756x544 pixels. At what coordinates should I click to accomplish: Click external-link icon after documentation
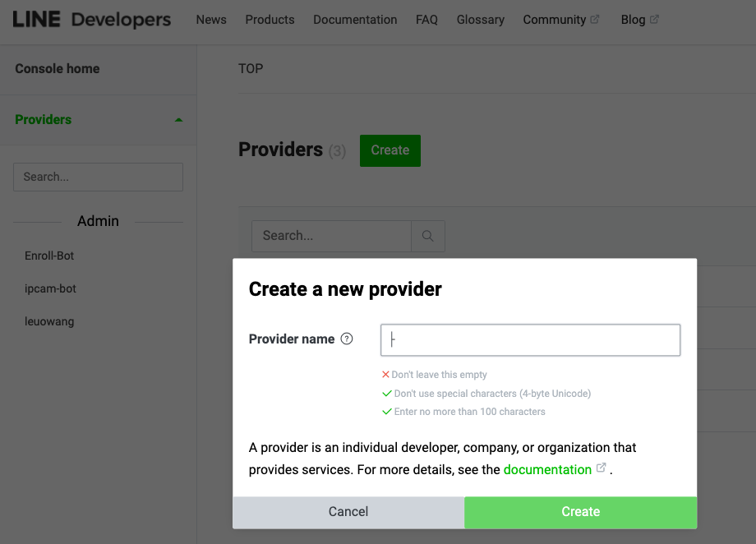click(x=601, y=468)
